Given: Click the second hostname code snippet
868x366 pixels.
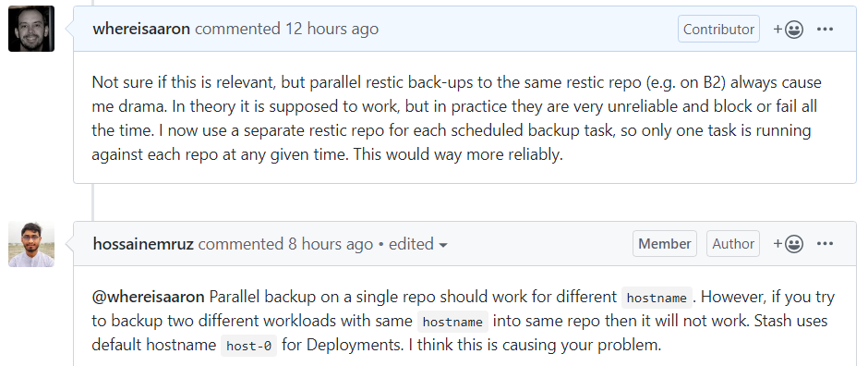Looking at the screenshot, I should (452, 322).
